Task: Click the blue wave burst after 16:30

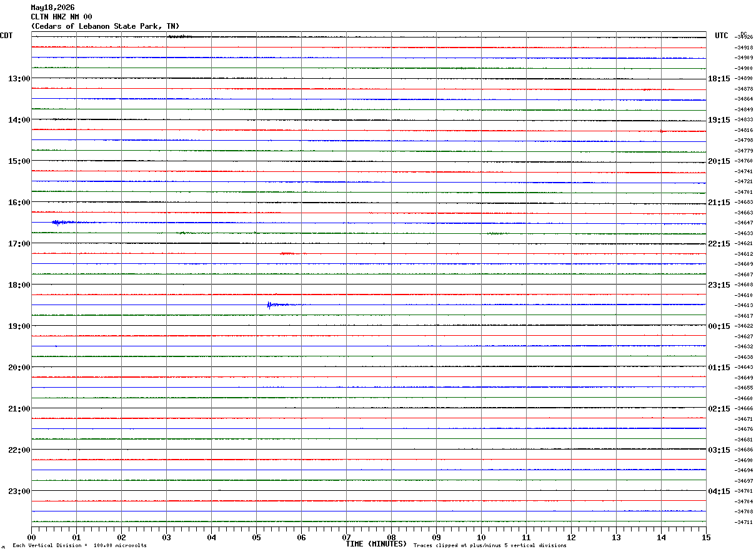Action: [x=64, y=223]
